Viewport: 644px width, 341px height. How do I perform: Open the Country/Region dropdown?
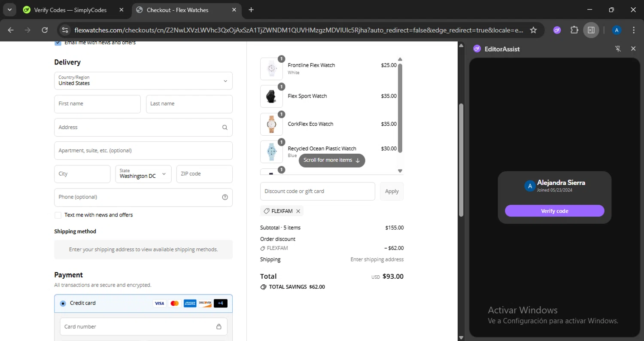click(143, 81)
